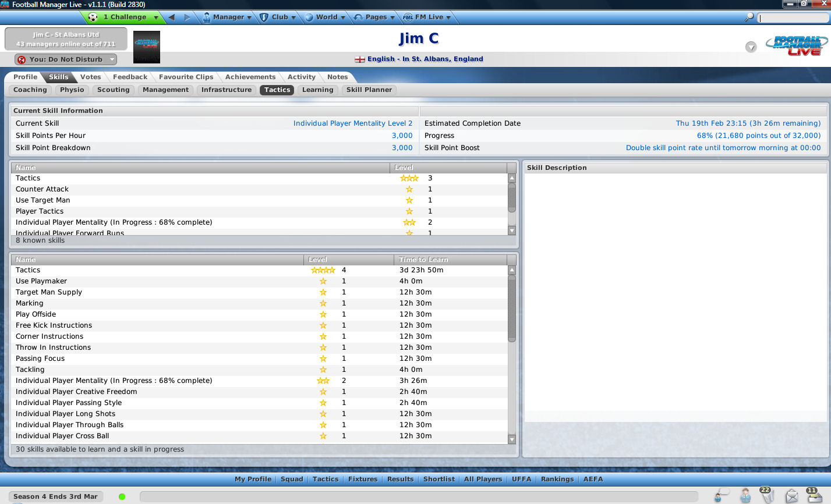831x504 pixels.
Task: Open the manager chat bubble icon
Action: 722,495
